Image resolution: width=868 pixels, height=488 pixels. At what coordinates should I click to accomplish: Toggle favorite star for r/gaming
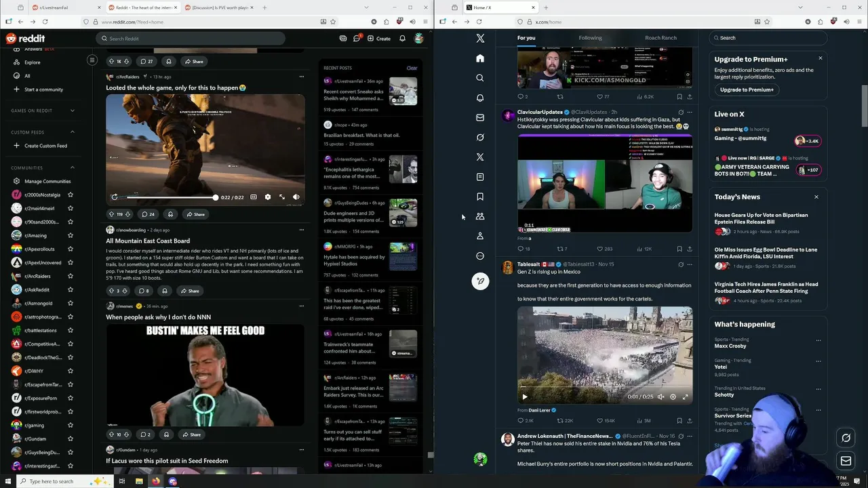(71, 426)
